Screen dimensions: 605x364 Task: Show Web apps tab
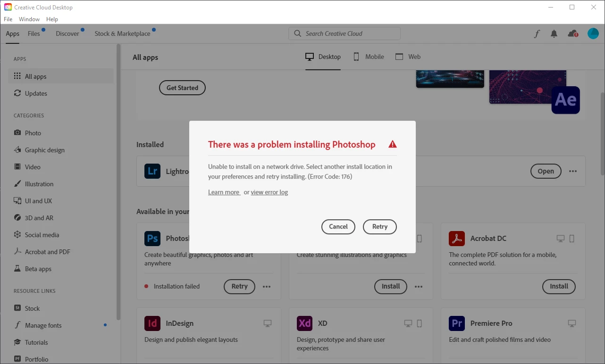[408, 57]
